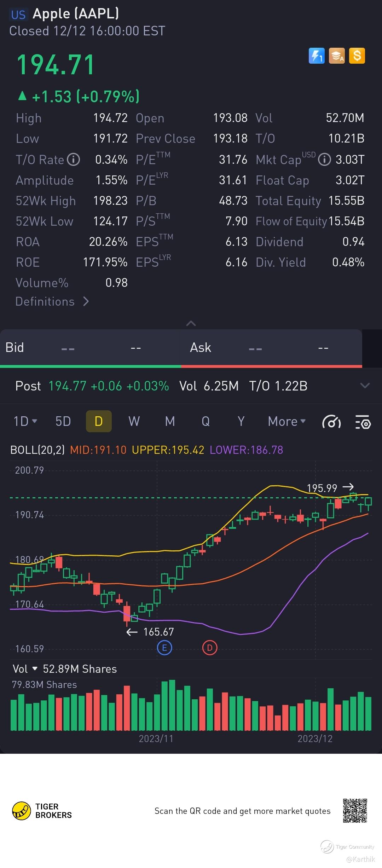382x868 pixels.
Task: Open the Definitions page link
Action: [x=52, y=301]
